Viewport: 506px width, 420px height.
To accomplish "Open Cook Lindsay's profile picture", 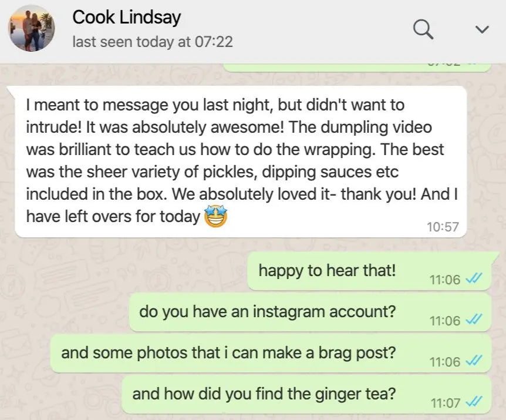I will [x=32, y=28].
